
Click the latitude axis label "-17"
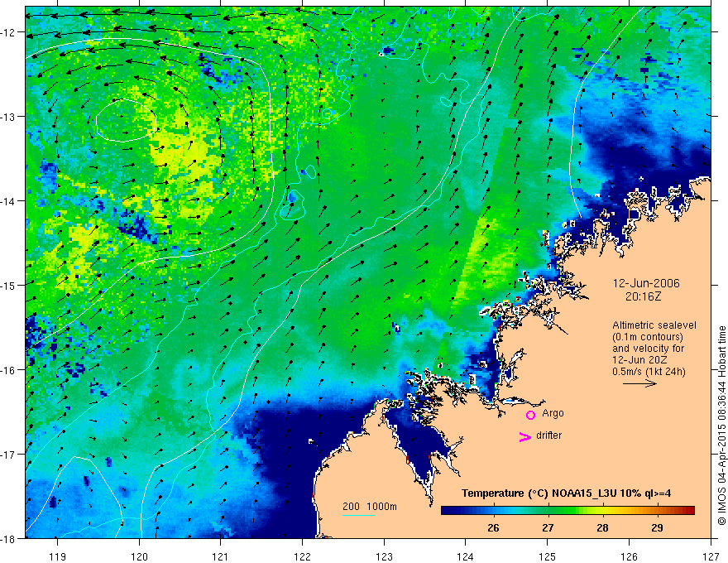pos(8,455)
